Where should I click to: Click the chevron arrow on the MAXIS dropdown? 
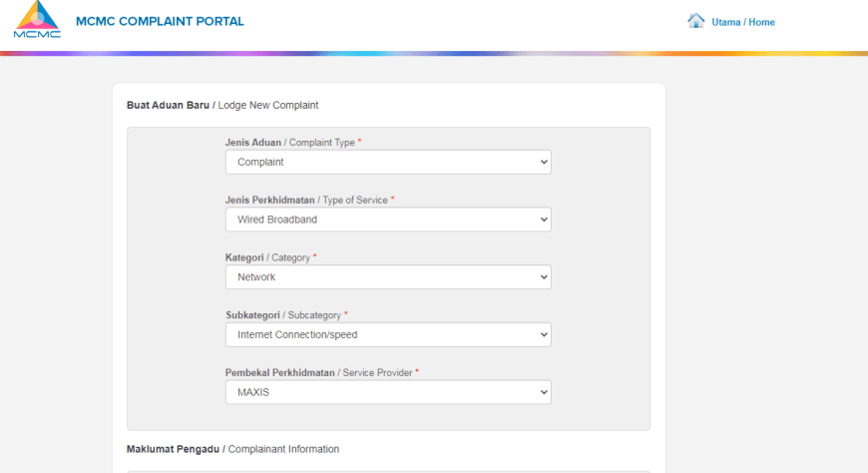[x=544, y=393]
